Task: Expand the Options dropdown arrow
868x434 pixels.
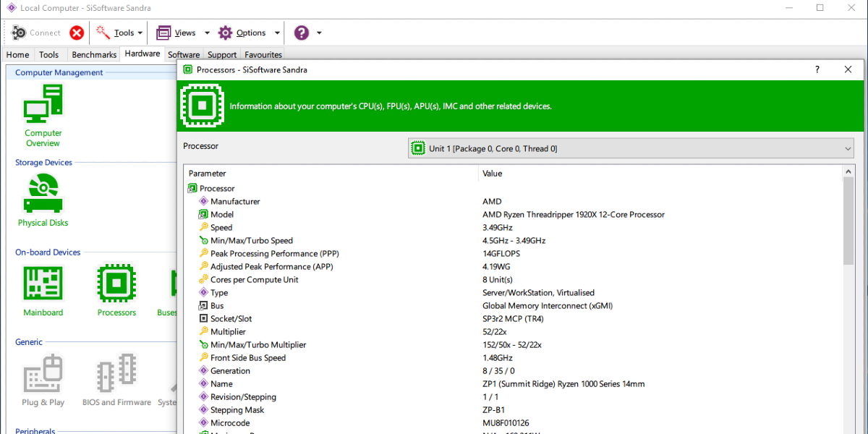Action: pyautogui.click(x=277, y=33)
